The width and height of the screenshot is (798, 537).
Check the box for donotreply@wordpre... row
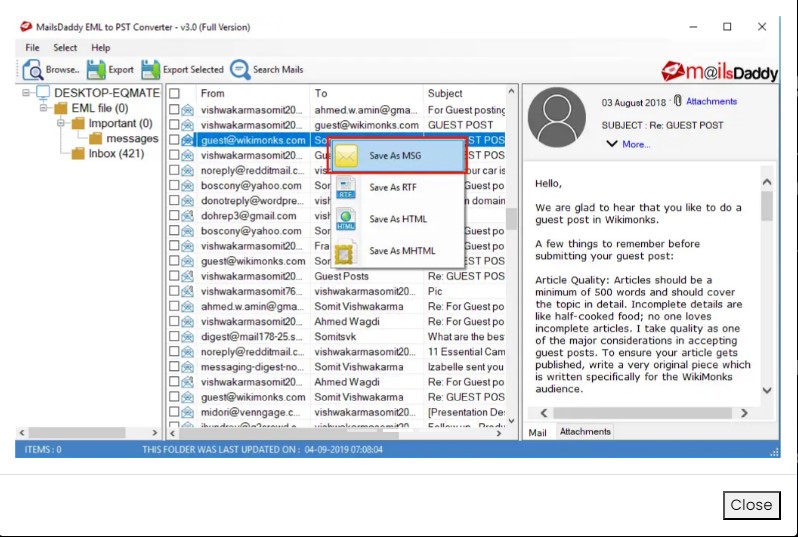click(175, 200)
